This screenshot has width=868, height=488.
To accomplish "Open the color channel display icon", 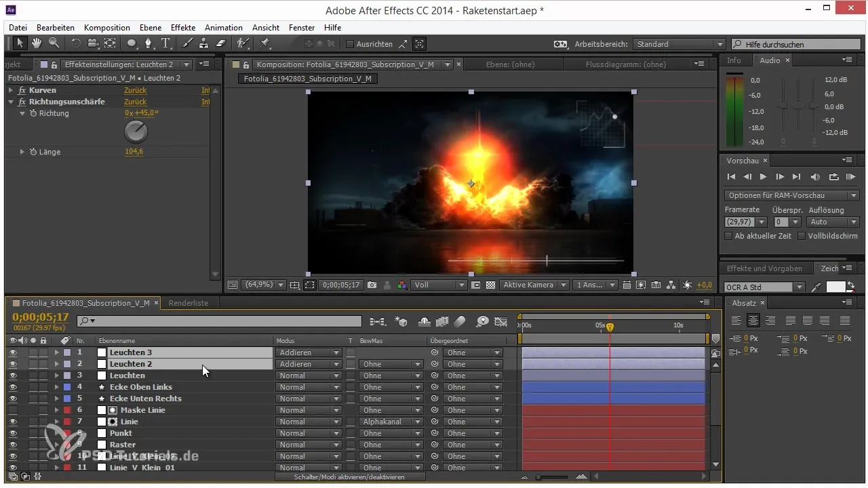I will coord(401,285).
